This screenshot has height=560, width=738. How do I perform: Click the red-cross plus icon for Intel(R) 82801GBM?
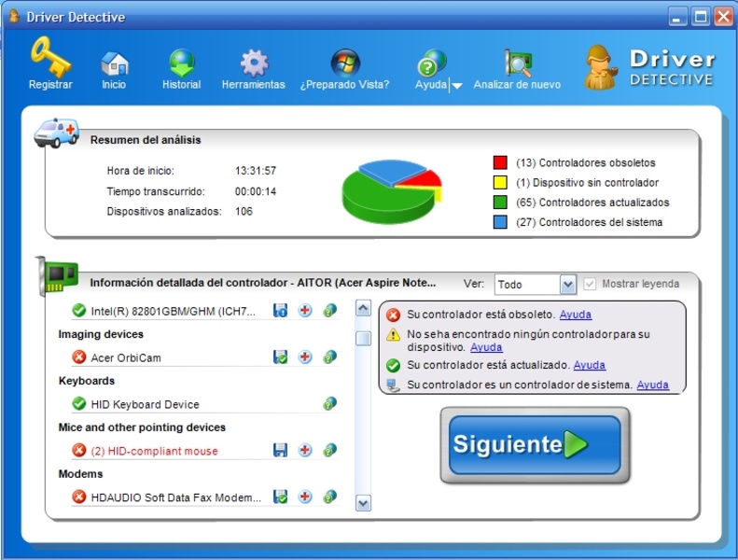tap(305, 311)
